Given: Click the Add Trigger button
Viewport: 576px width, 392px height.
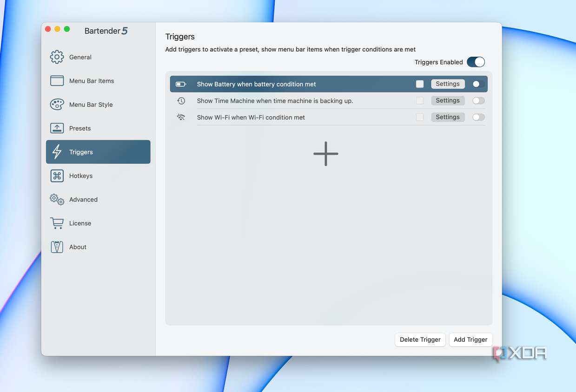Looking at the screenshot, I should coord(470,340).
